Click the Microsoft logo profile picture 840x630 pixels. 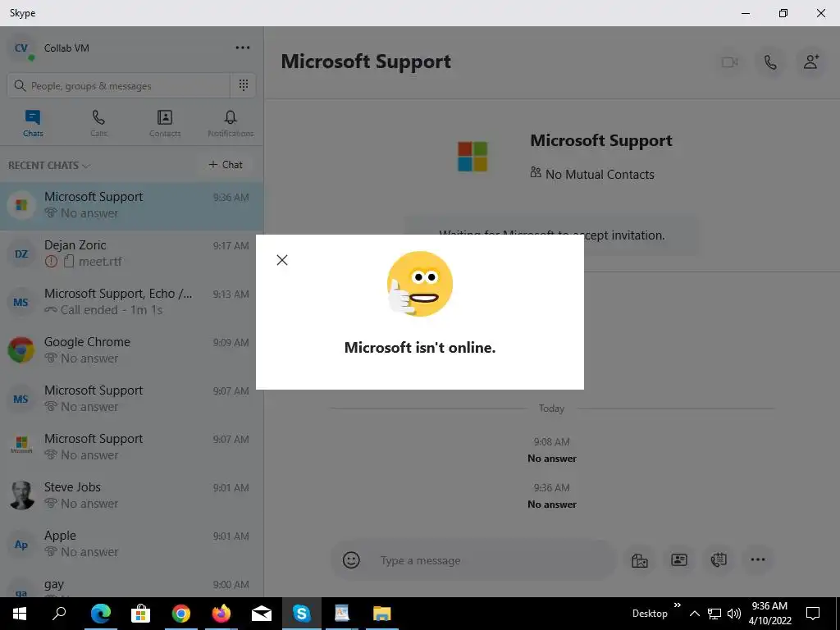coord(472,157)
